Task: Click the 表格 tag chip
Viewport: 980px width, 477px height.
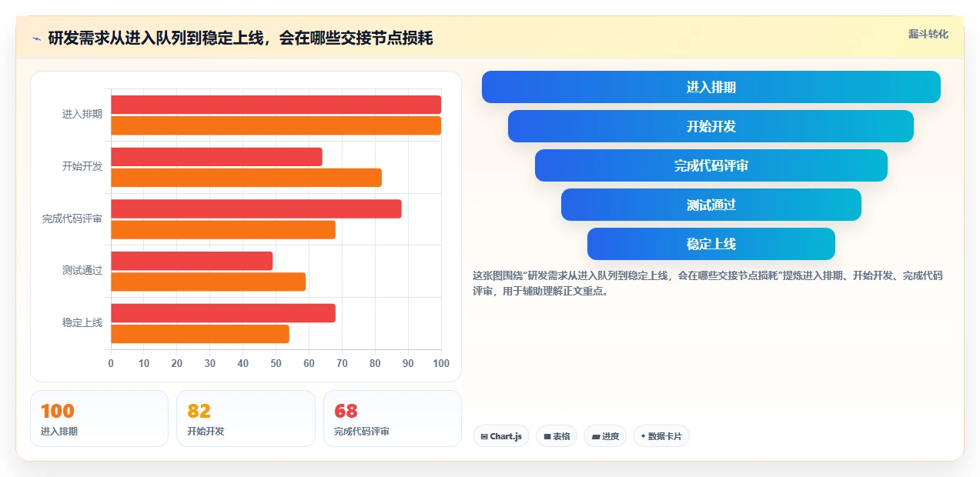Action: click(557, 436)
